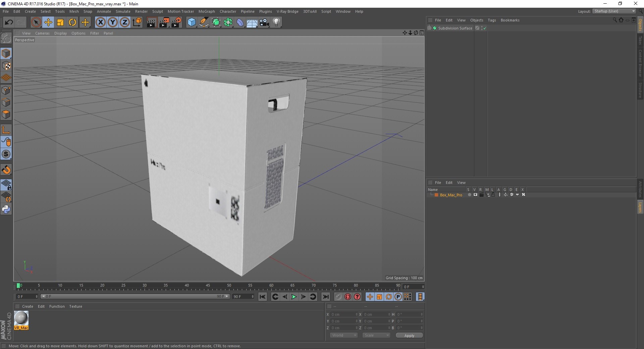644x349 pixels.
Task: Add a Floor environment object
Action: (x=252, y=22)
